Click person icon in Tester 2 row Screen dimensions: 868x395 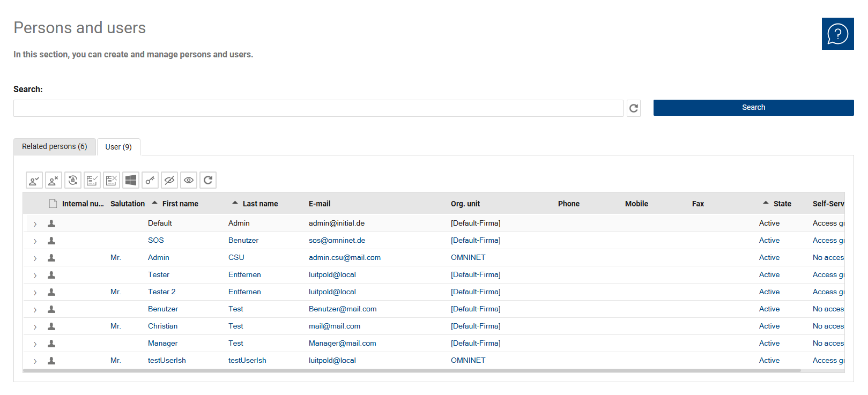(x=51, y=292)
